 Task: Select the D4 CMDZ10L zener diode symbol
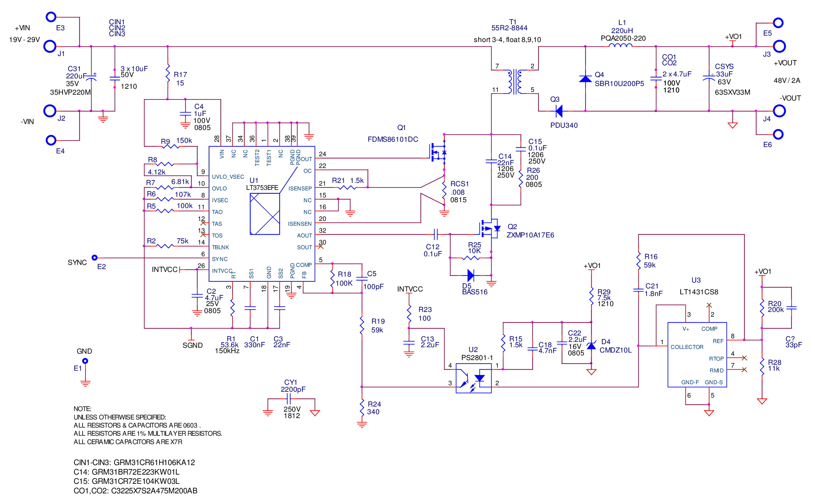tap(591, 346)
